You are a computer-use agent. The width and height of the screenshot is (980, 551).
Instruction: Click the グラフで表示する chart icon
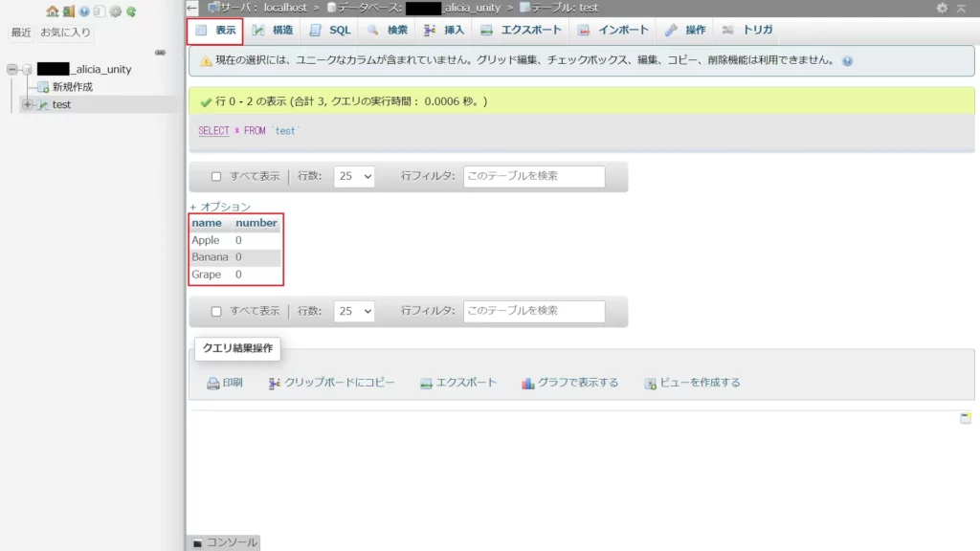pyautogui.click(x=527, y=383)
